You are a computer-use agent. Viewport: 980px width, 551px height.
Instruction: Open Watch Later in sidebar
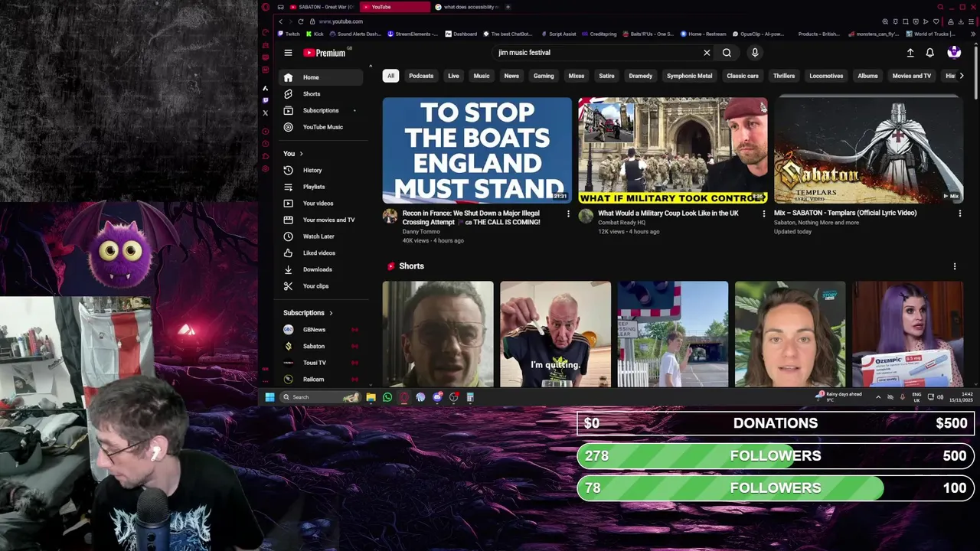click(x=320, y=236)
